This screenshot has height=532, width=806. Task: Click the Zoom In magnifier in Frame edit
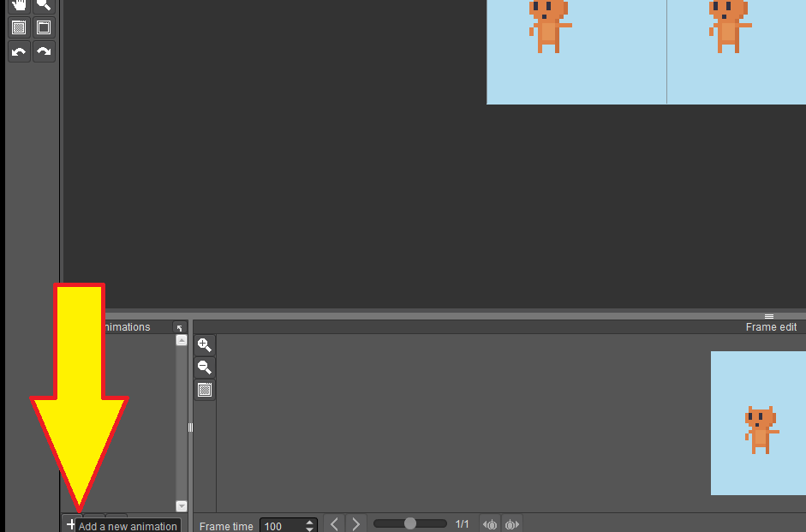tap(204, 344)
